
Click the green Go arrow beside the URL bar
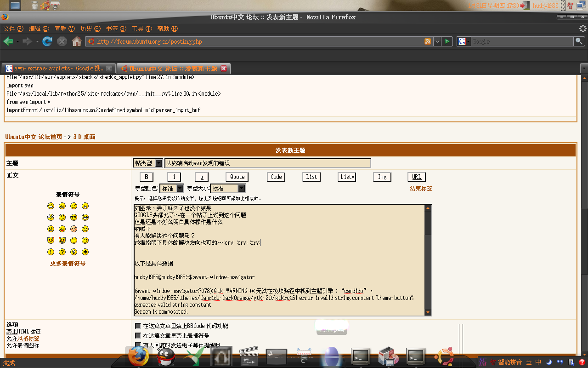(x=447, y=41)
